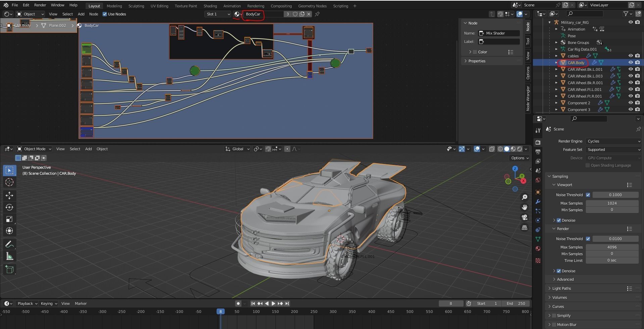
Task: Open the Object Mode dropdown
Action: coord(34,149)
